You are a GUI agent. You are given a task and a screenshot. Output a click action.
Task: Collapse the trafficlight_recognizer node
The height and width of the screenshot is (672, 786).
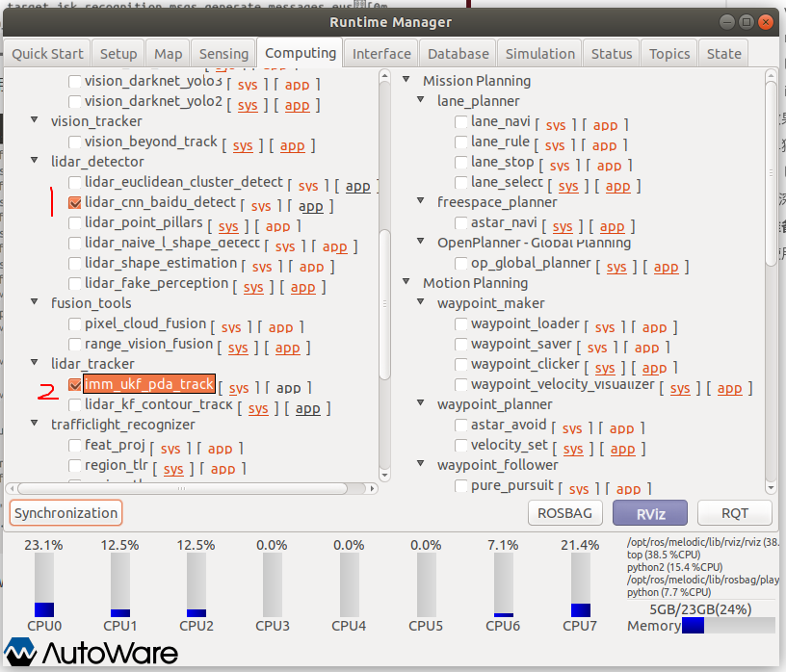pyautogui.click(x=35, y=423)
